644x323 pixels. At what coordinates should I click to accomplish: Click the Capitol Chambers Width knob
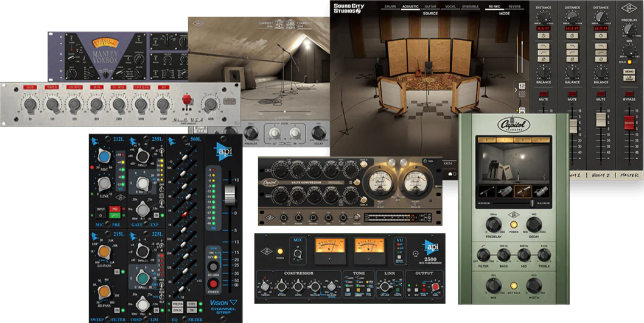coord(534,285)
